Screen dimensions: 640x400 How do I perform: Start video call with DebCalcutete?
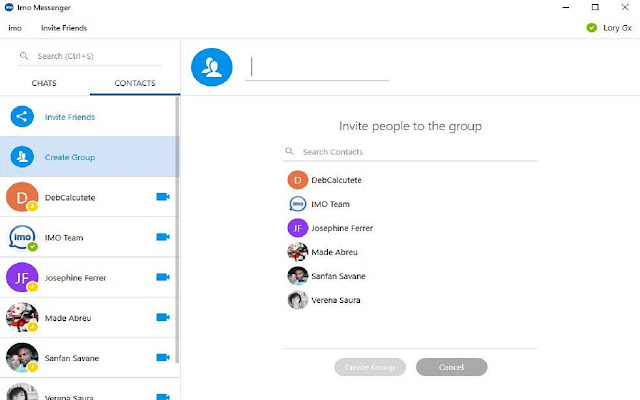click(163, 197)
